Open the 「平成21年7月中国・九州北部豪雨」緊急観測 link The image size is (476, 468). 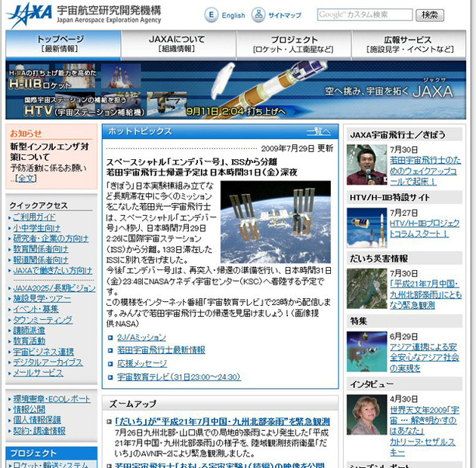tap(425, 294)
